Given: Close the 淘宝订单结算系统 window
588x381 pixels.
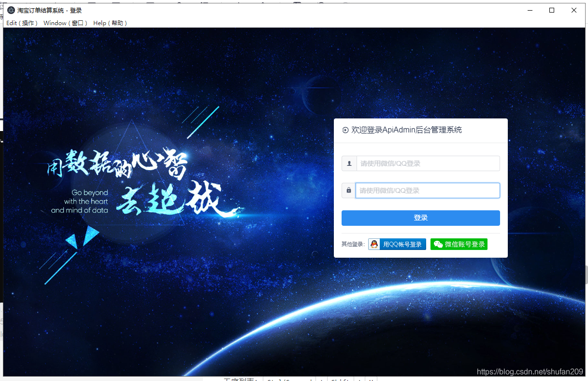Looking at the screenshot, I should tap(574, 10).
